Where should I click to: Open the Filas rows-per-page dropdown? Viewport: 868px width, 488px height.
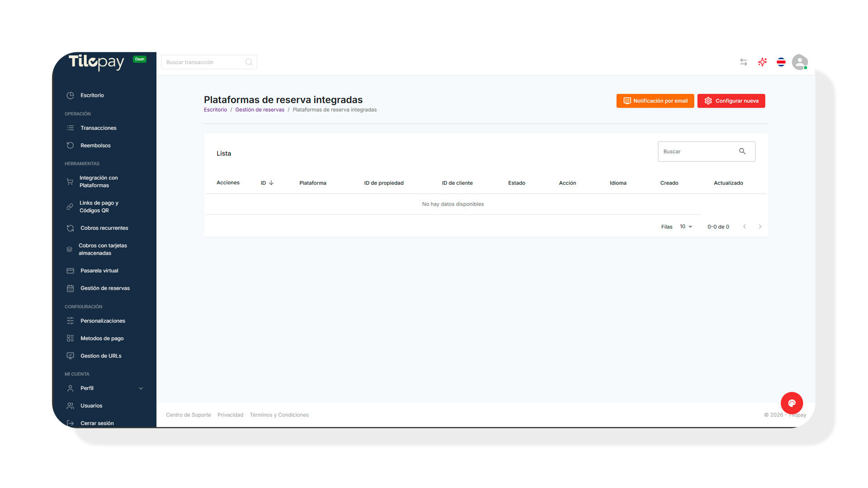(x=686, y=226)
